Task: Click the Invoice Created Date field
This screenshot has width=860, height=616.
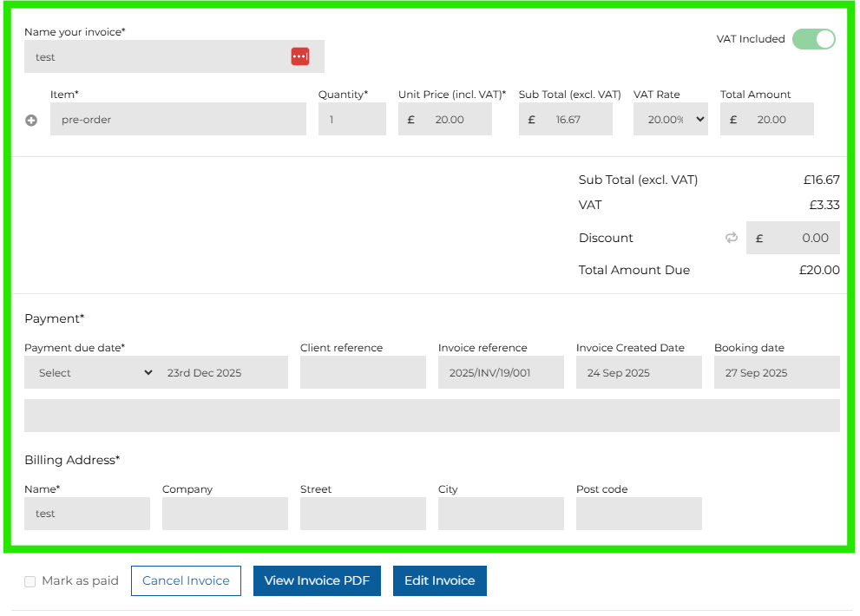Action: coord(639,373)
